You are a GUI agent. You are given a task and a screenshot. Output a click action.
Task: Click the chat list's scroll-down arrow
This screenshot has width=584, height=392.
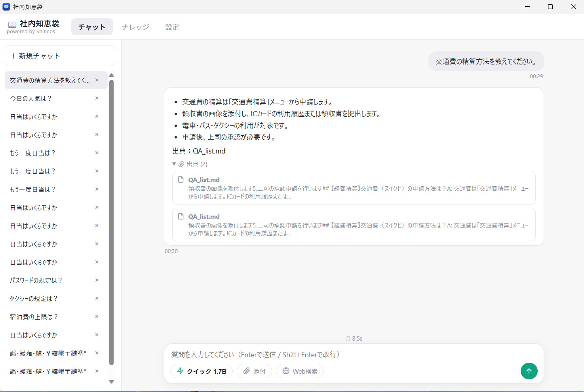112,382
